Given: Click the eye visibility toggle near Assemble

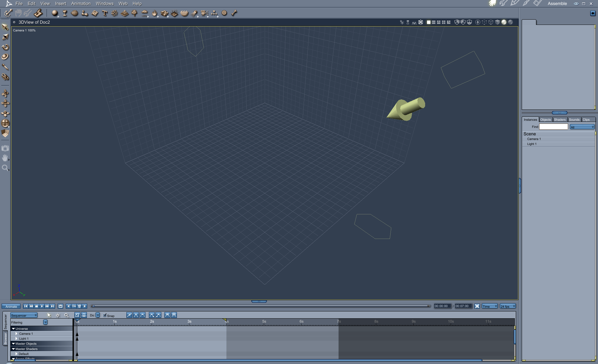Looking at the screenshot, I should 576,3.
